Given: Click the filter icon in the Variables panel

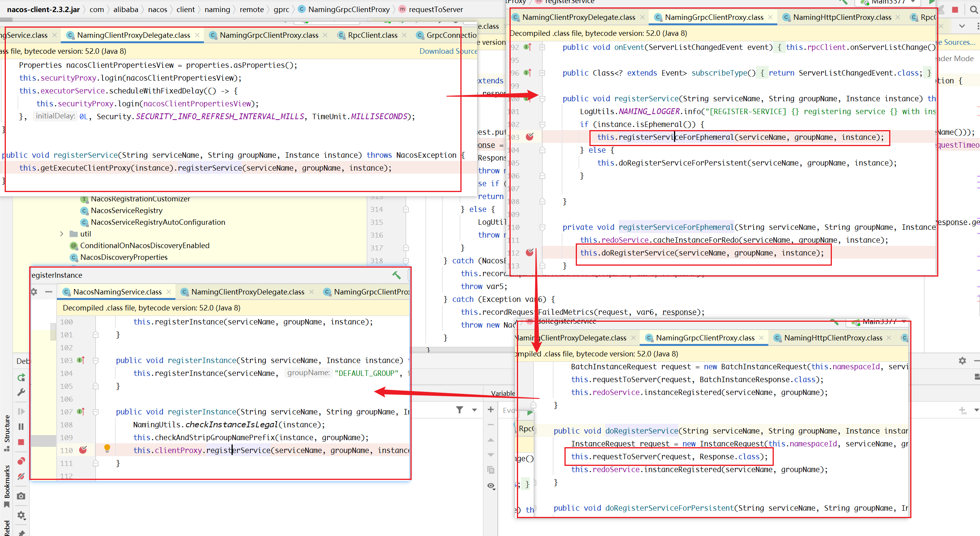Looking at the screenshot, I should 460,411.
